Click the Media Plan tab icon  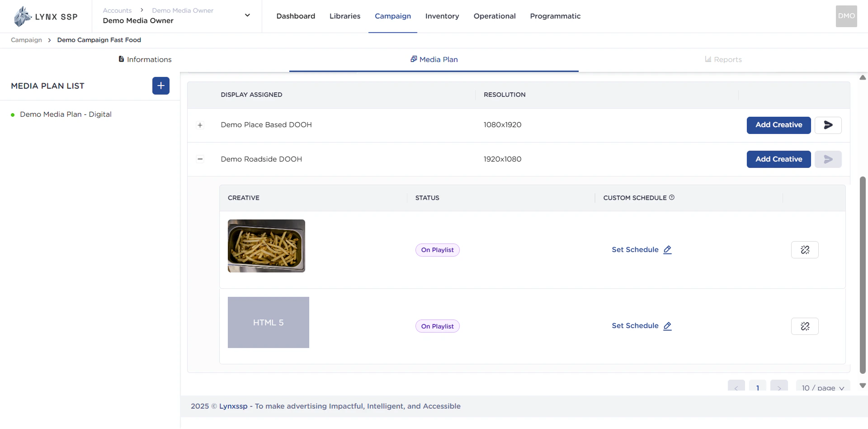(x=414, y=59)
